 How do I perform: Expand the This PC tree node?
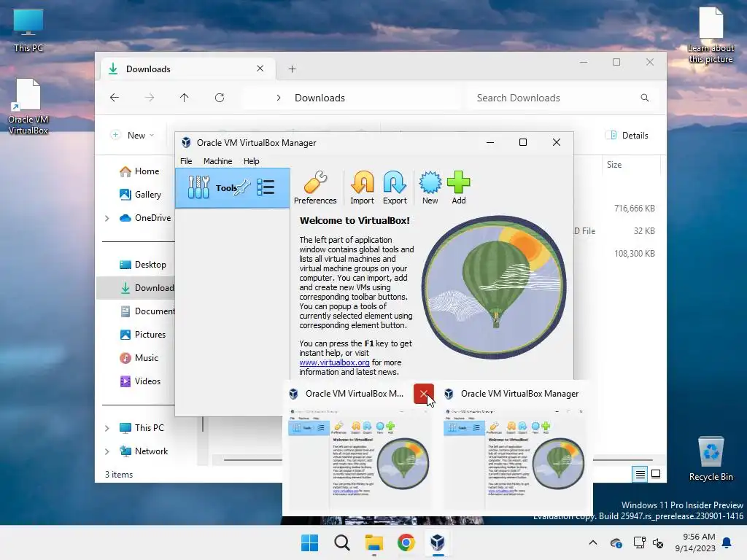click(107, 428)
